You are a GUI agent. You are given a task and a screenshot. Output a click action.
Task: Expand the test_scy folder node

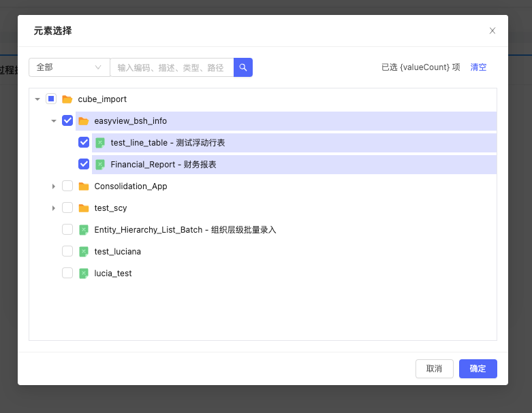coord(54,208)
